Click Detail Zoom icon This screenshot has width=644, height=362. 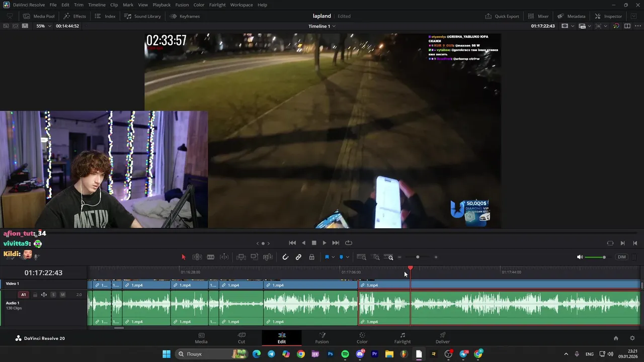pyautogui.click(x=376, y=257)
